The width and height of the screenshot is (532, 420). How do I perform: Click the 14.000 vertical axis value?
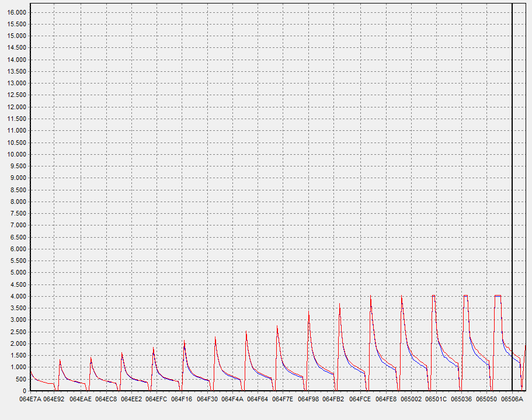[16, 60]
